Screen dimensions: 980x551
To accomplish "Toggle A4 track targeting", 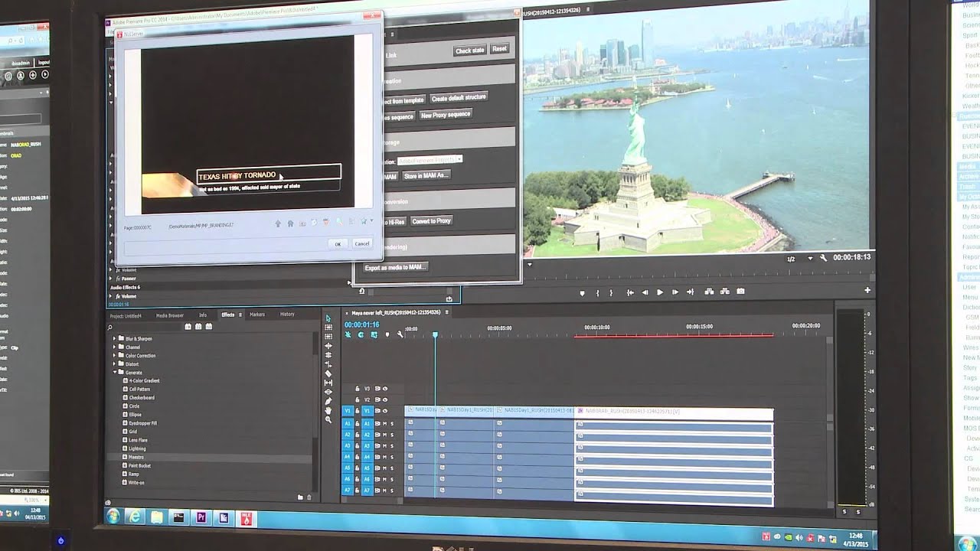I will [x=367, y=457].
